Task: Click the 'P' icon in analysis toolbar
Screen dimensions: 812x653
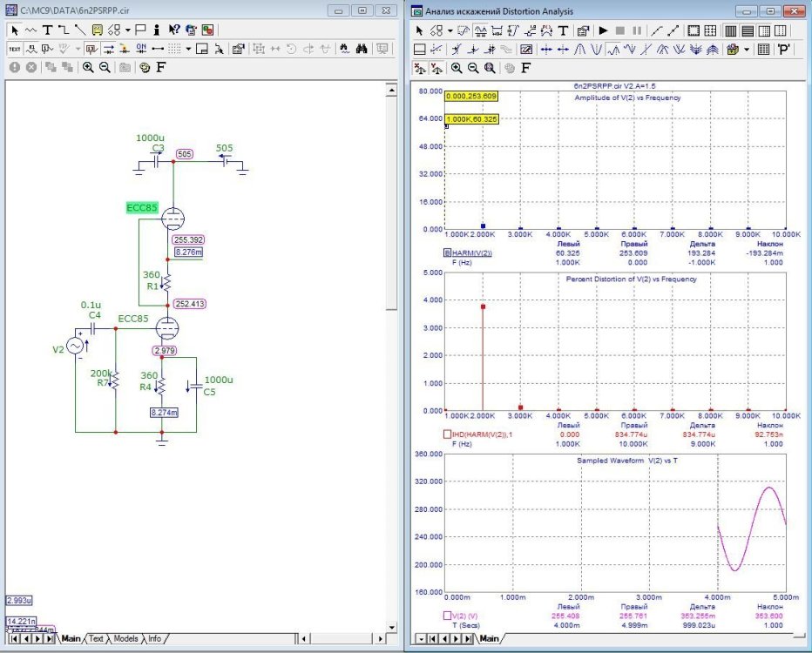Action: pos(784,49)
